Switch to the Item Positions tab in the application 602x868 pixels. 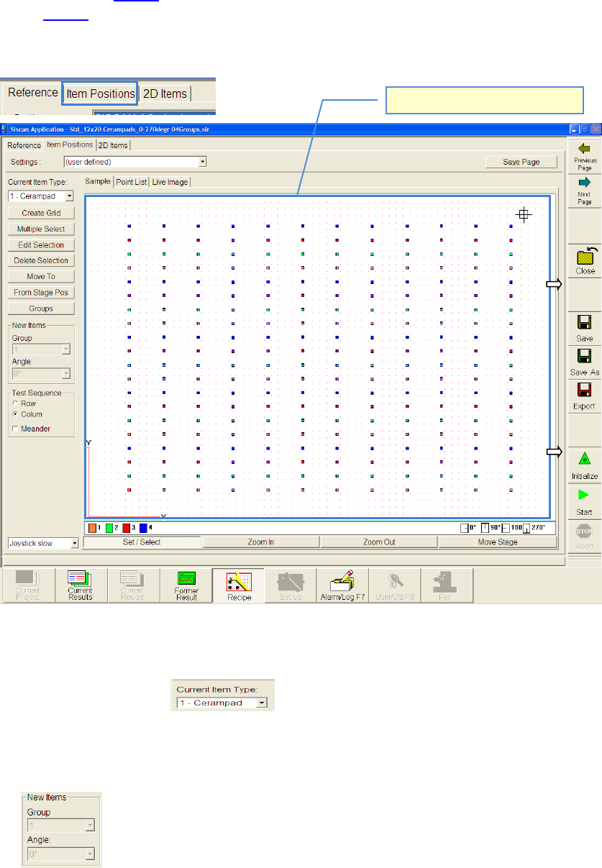click(70, 145)
